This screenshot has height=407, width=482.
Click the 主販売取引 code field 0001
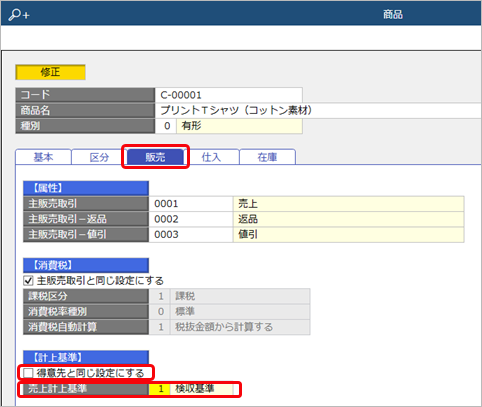coord(191,204)
